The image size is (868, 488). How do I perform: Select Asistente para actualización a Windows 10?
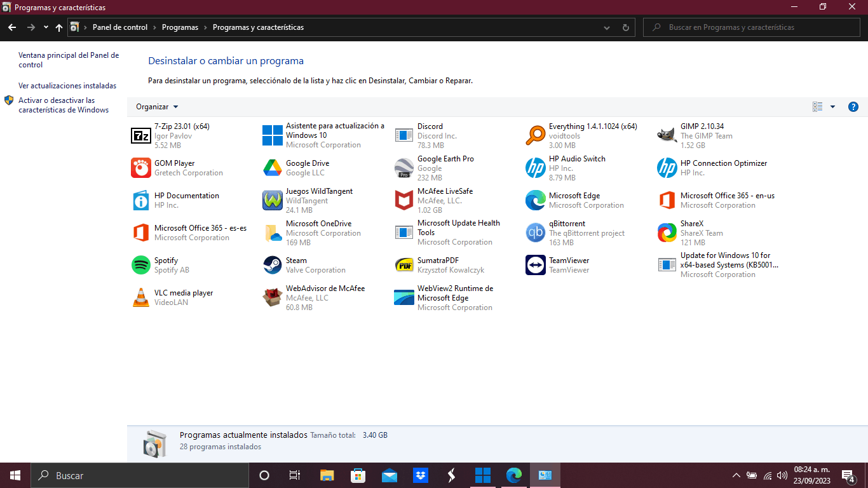tap(325, 135)
